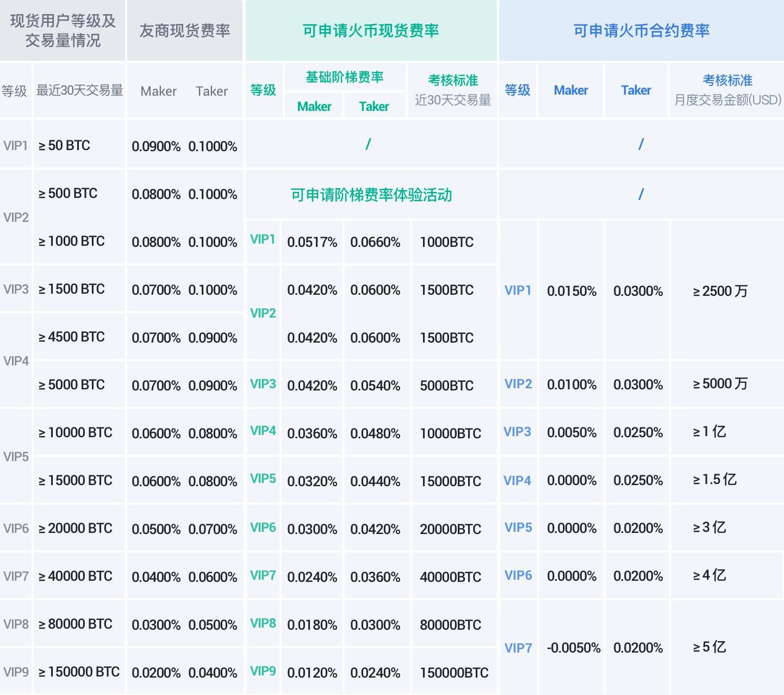Click the ≥ 4 亿 threshold

coord(710,575)
